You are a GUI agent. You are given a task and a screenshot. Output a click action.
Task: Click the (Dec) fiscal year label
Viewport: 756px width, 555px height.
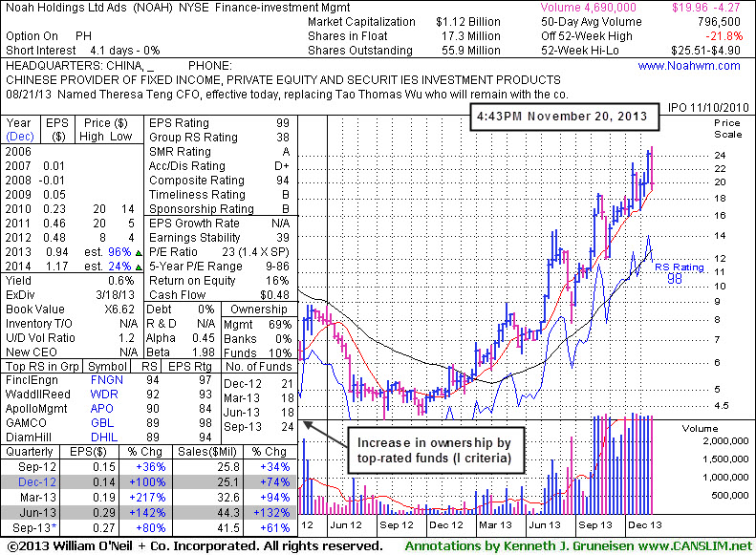20,137
